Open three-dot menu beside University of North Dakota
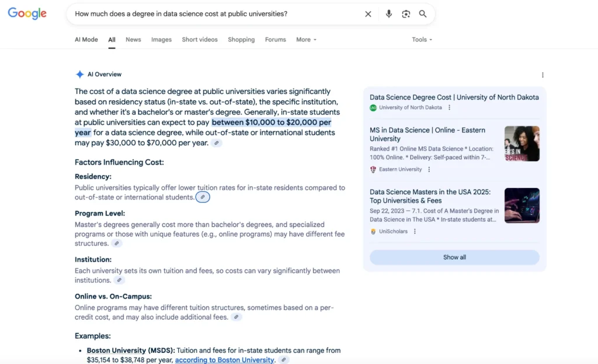This screenshot has height=364, width=598. (449, 107)
